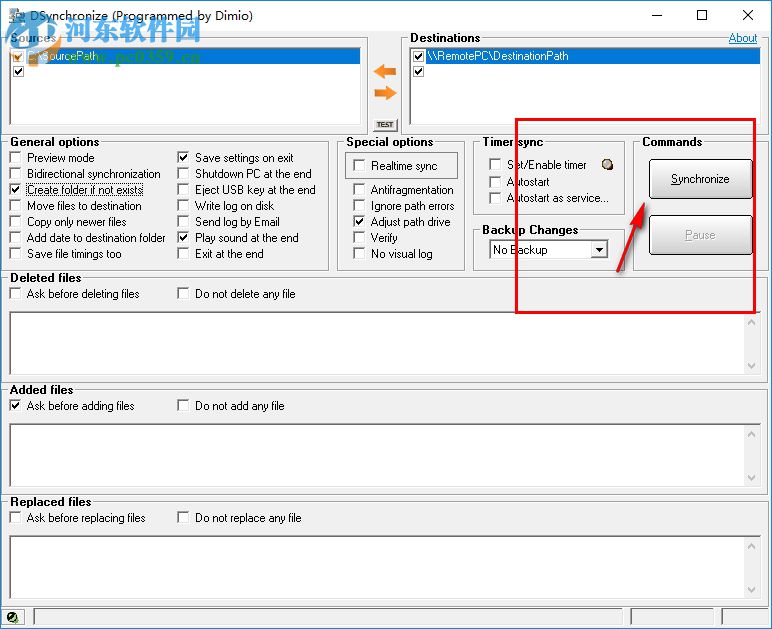Enable Preview mode checkbox
Viewport: 772px width, 629px height.
click(x=16, y=157)
